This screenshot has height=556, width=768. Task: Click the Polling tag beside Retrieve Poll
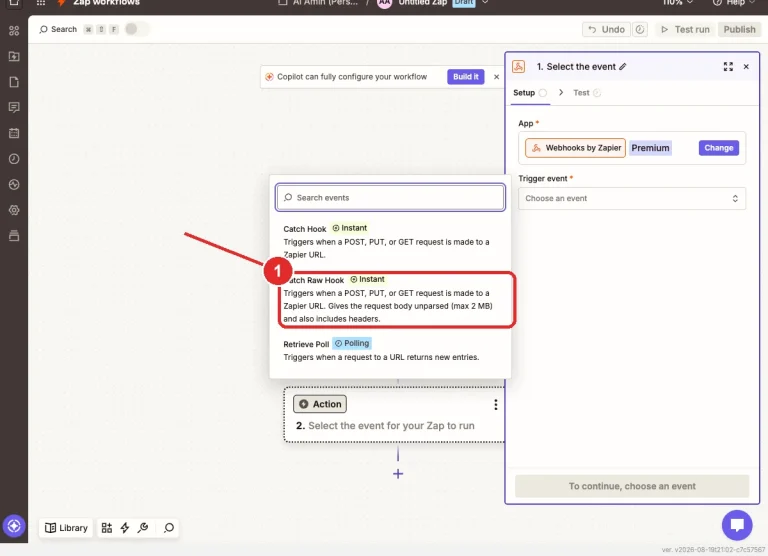[352, 343]
